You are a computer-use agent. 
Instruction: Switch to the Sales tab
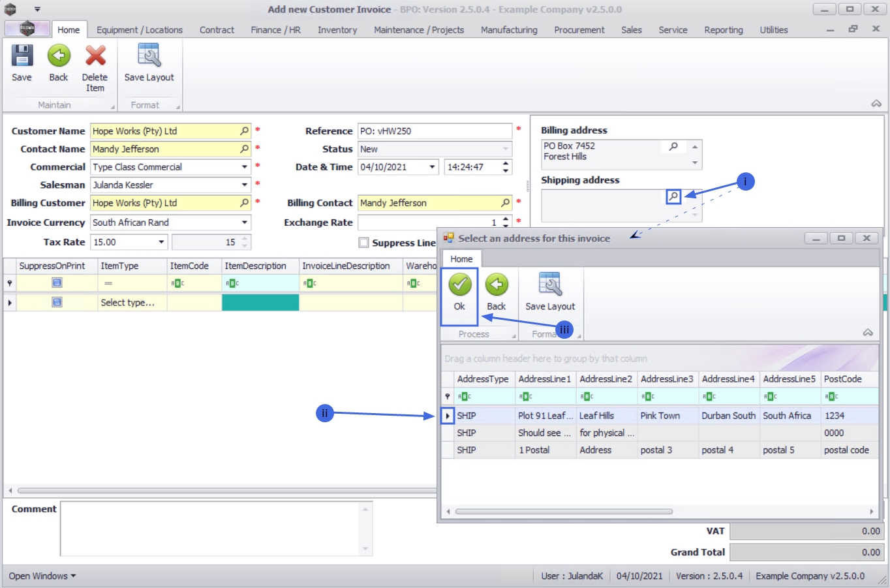coord(632,30)
